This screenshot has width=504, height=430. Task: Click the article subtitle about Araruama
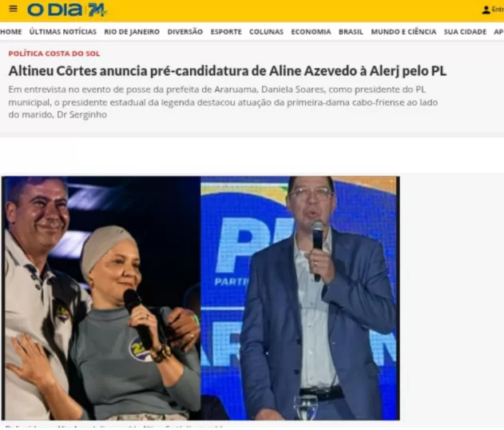tap(223, 102)
